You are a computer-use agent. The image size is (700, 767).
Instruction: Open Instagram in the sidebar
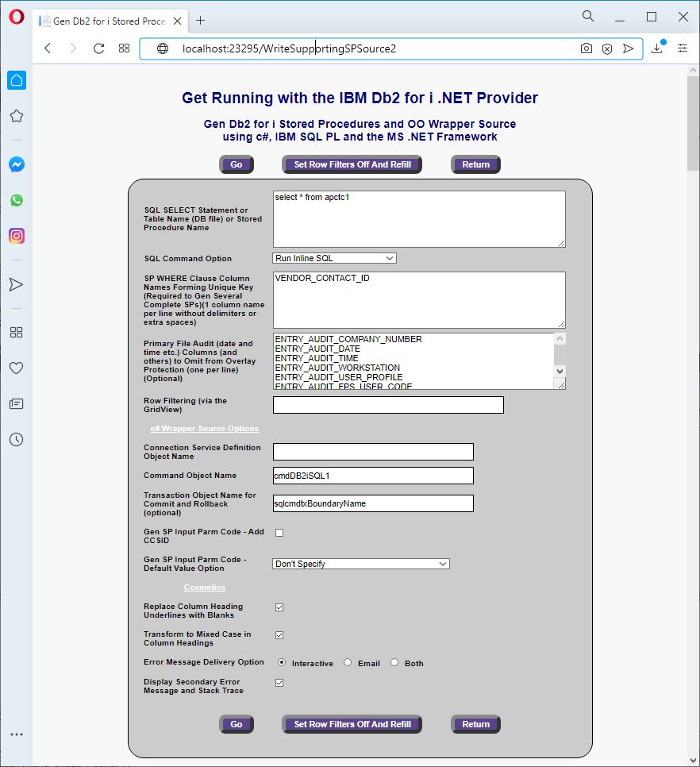click(x=17, y=236)
